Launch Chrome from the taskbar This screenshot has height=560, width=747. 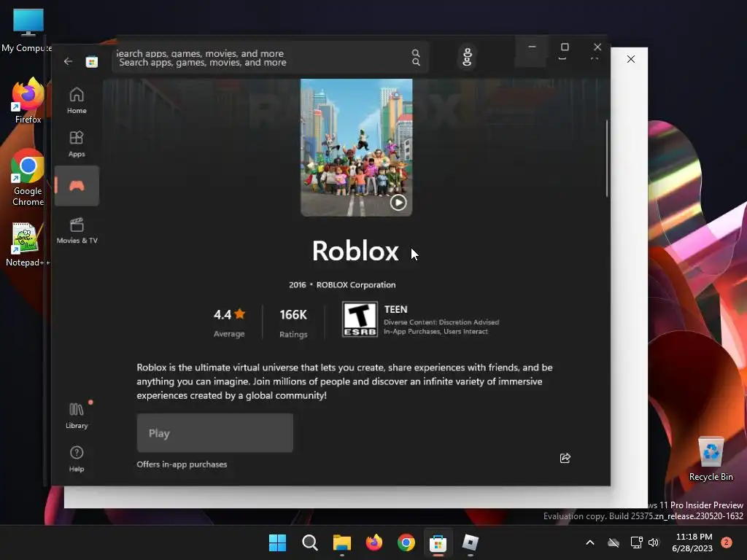[406, 542]
